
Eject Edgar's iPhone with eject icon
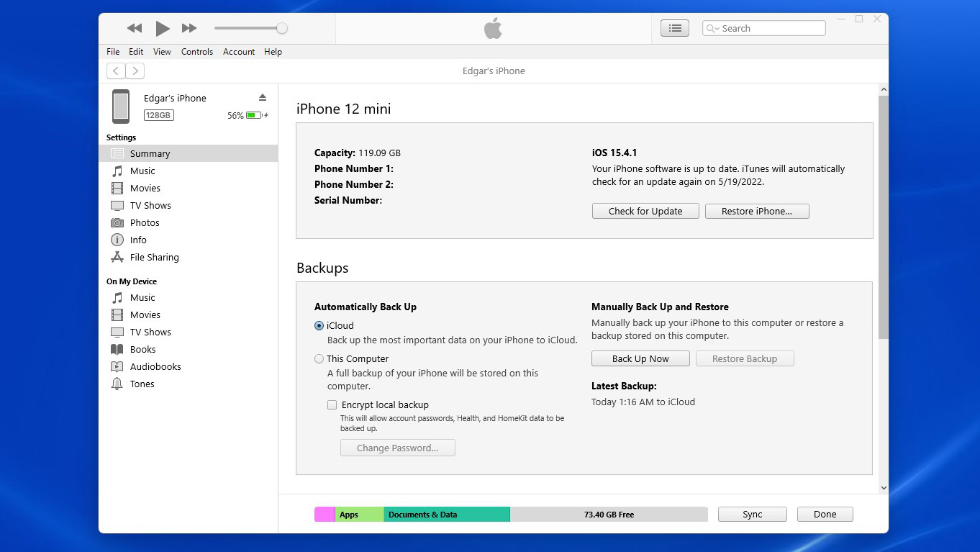point(263,98)
